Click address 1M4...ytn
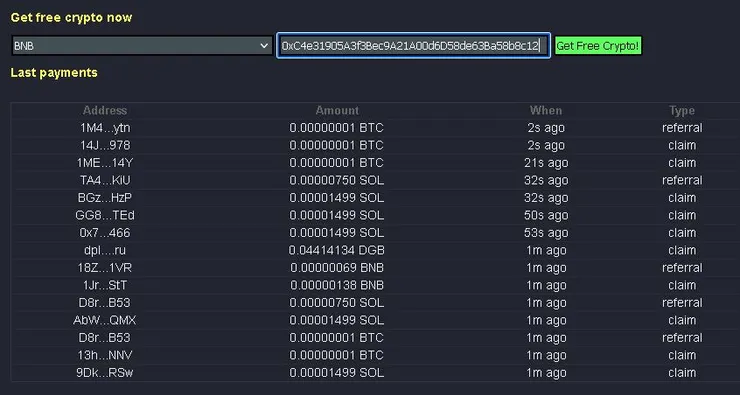740x395 pixels. pos(105,128)
